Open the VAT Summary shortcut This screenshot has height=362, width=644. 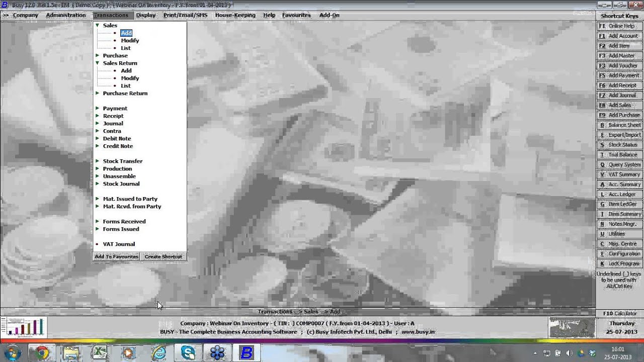pos(619,174)
